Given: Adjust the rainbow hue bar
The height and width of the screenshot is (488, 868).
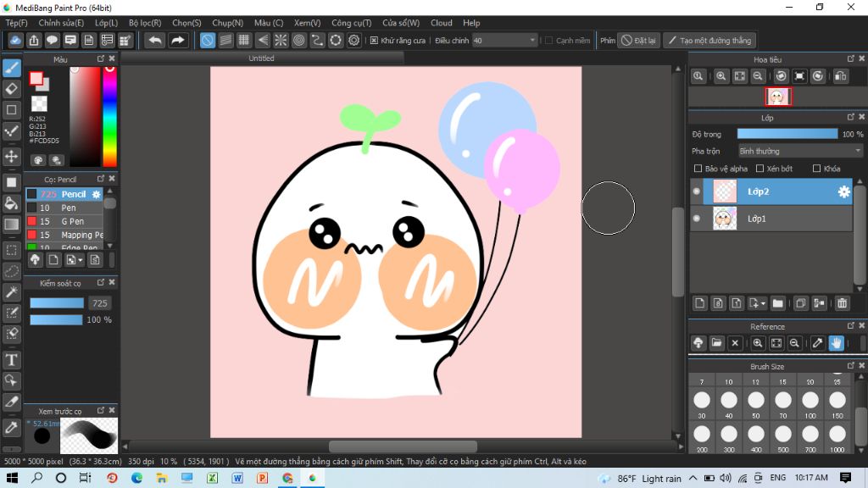Looking at the screenshot, I should click(109, 117).
